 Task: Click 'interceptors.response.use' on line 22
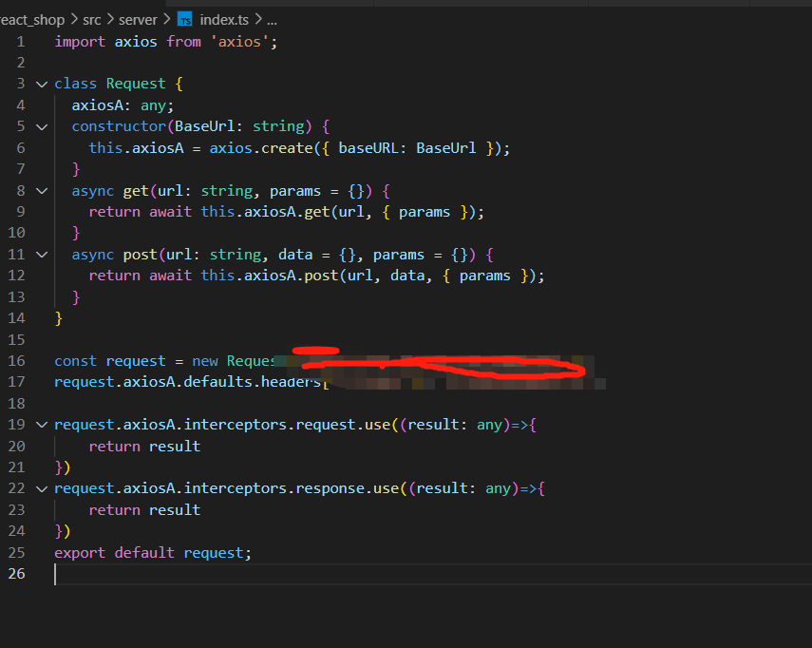point(291,488)
